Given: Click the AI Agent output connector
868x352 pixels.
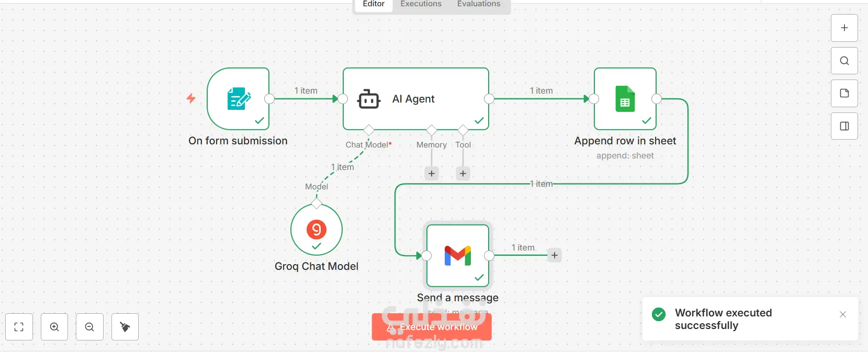Looking at the screenshot, I should click(489, 99).
